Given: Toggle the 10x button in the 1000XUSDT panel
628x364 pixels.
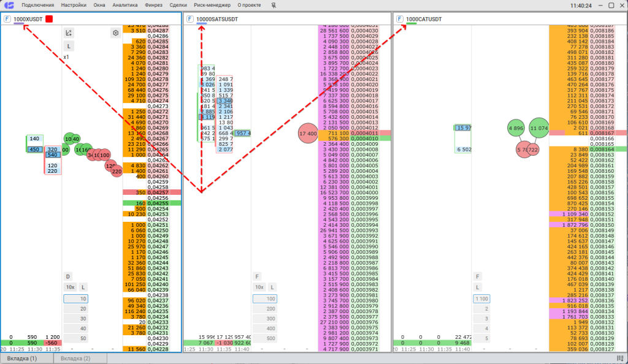Looking at the screenshot, I should tap(71, 287).
